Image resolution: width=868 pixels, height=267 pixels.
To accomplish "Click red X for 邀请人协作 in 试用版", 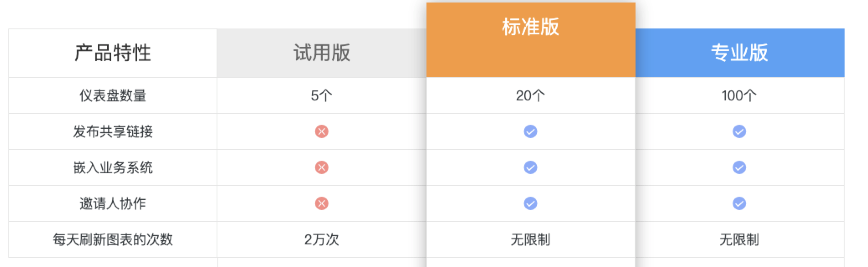I will [x=322, y=203].
